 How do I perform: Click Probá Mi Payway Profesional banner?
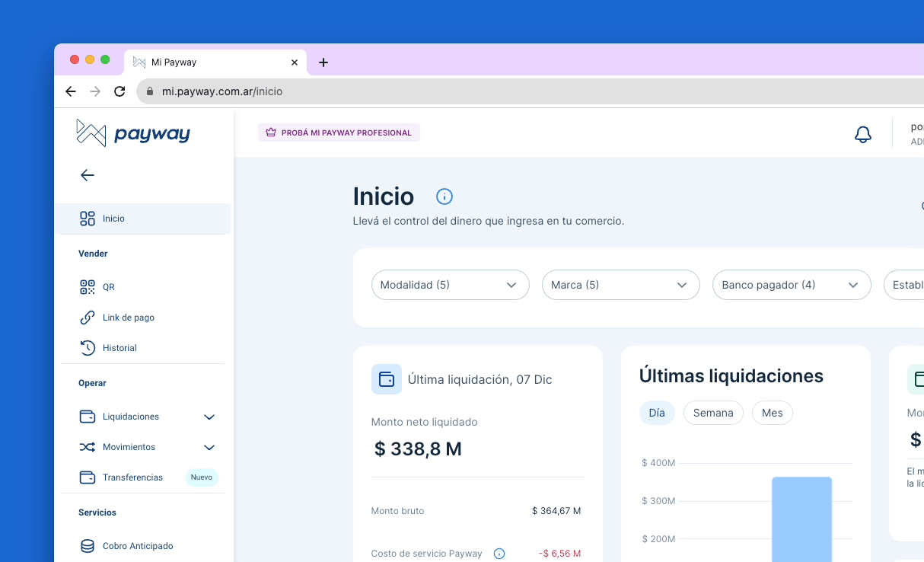339,133
